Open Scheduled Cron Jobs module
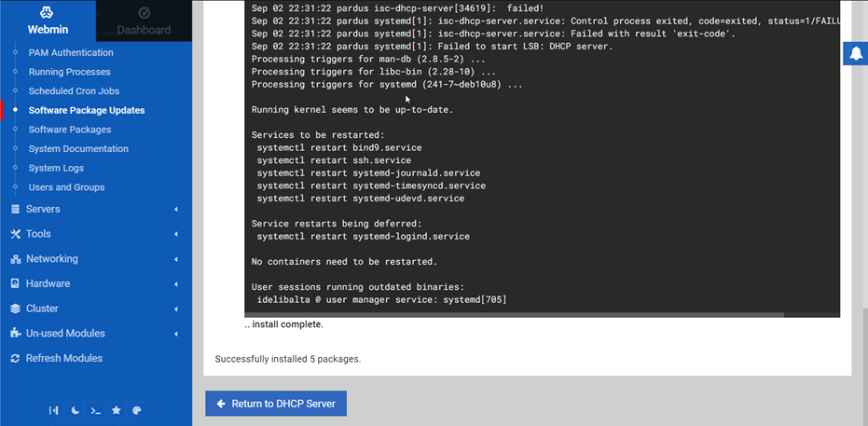 [x=74, y=91]
